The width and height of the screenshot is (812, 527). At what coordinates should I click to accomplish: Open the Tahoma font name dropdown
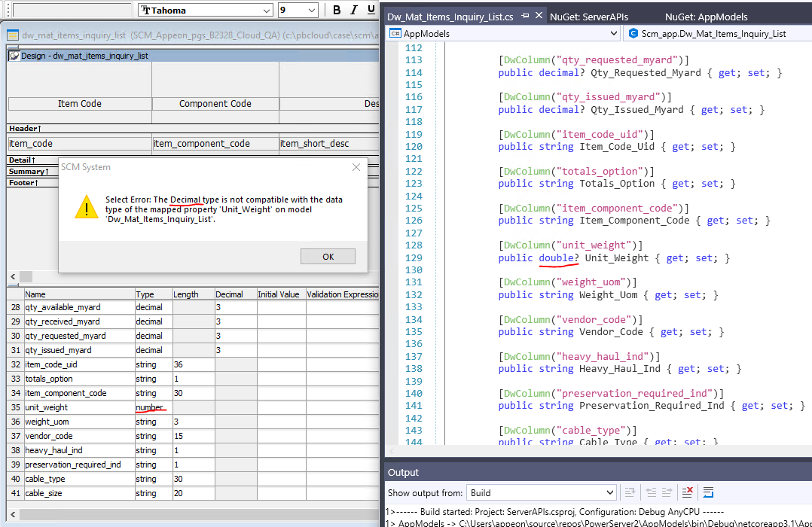pos(267,11)
